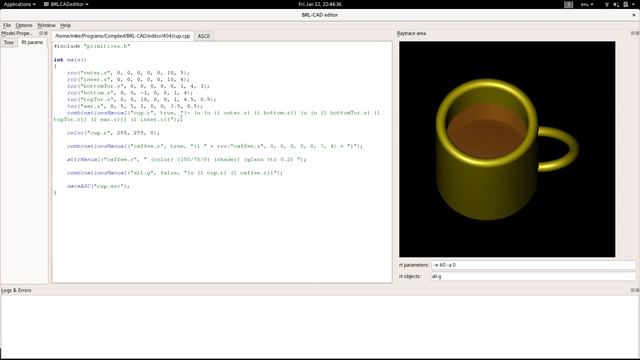Click the Model Prope.. panel title
The image size is (640, 360).
[16, 33]
